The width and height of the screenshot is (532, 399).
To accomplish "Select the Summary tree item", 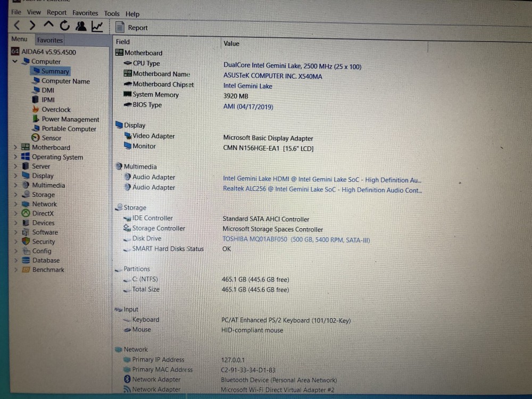I will (x=51, y=71).
